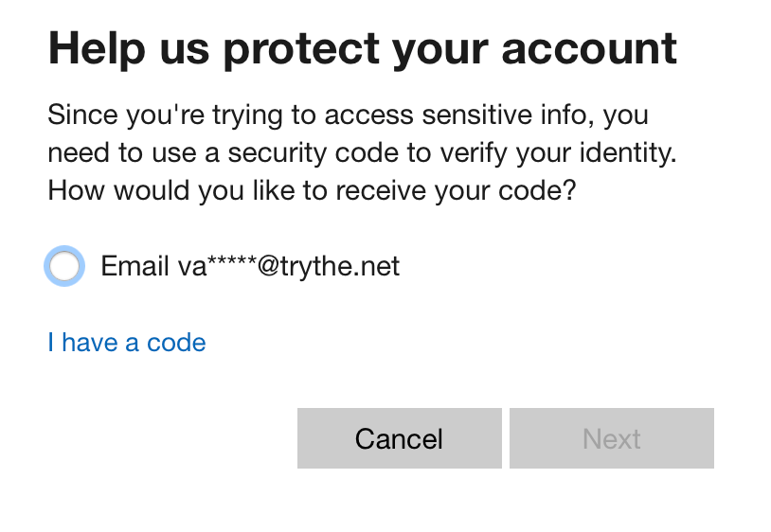Click the 'need to use a security code' sentence

[363, 153]
